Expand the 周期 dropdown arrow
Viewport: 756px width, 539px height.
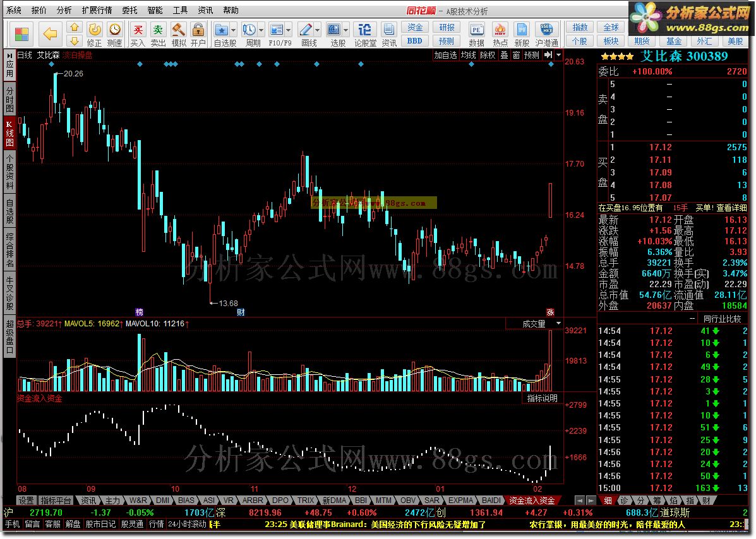[261, 30]
